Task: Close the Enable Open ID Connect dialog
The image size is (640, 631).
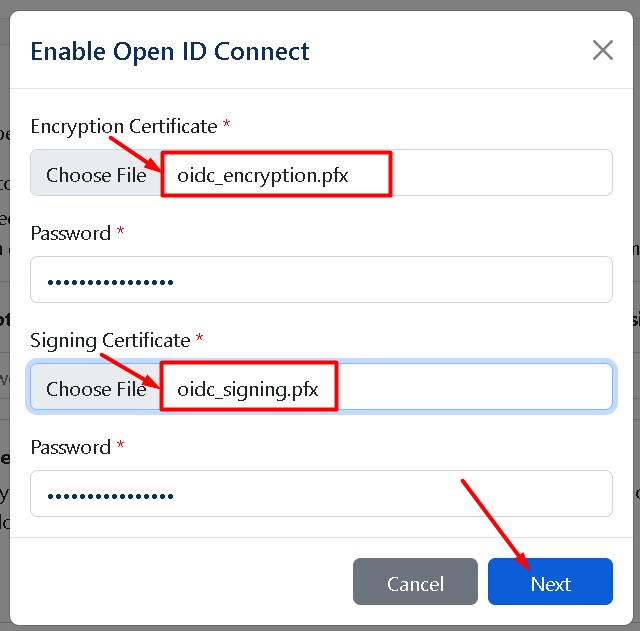Action: point(602,50)
